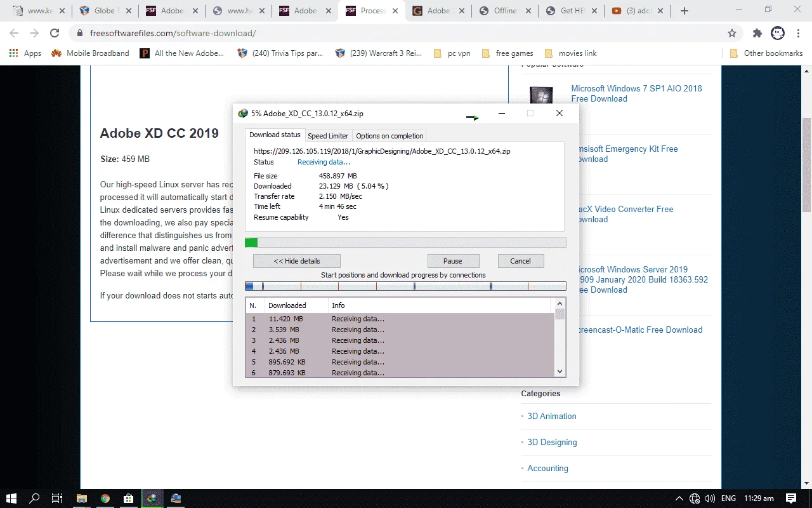This screenshot has width=812, height=508.
Task: Open the notification center icon
Action: pos(791,498)
